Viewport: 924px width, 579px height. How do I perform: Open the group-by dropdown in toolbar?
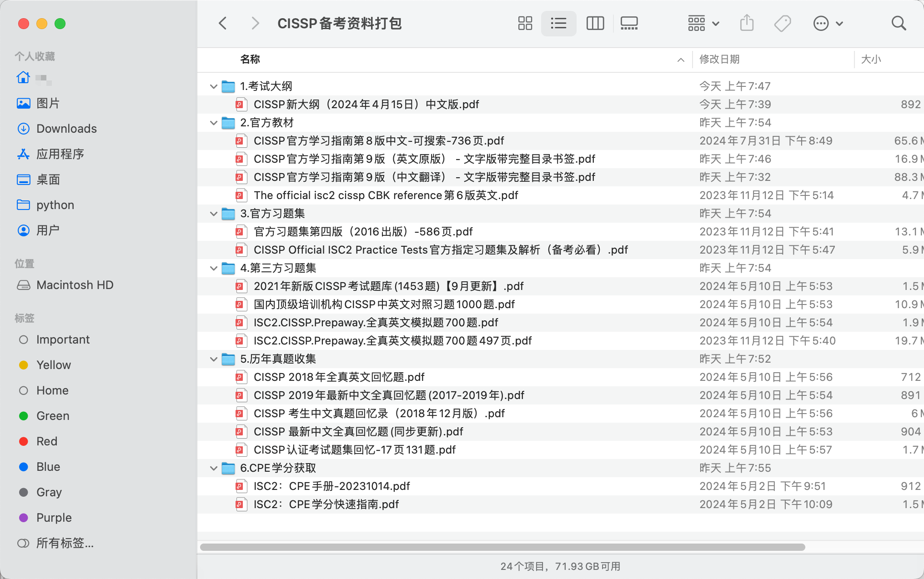(703, 23)
